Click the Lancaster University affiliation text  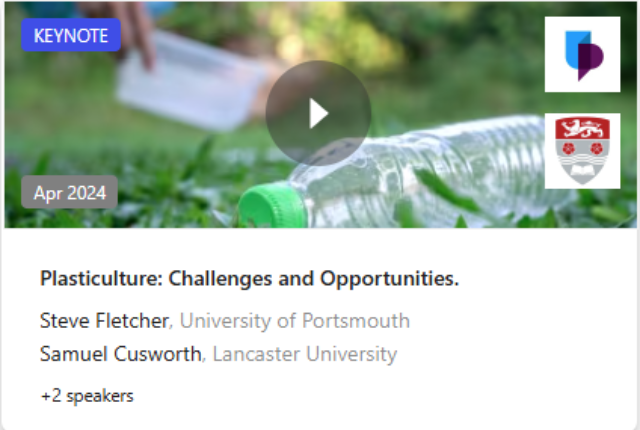pos(305,354)
